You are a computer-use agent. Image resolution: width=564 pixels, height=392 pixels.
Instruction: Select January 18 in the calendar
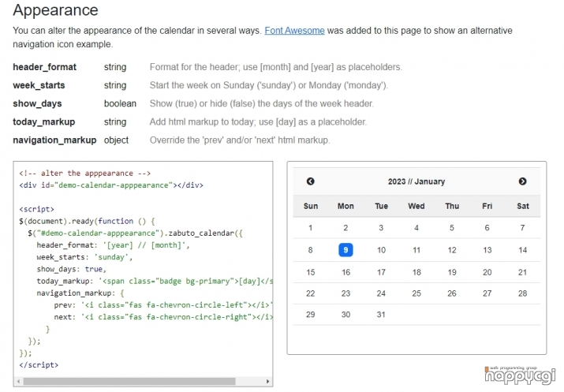coord(416,272)
